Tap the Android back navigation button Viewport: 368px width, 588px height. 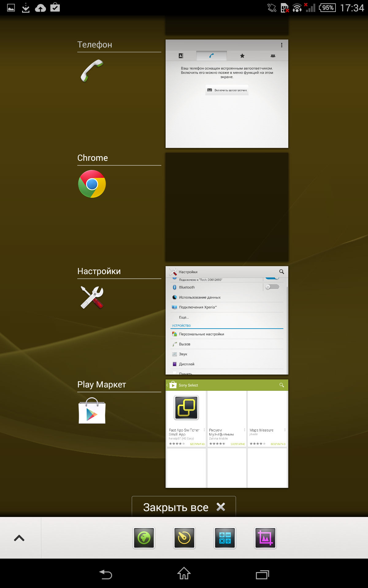click(x=106, y=574)
